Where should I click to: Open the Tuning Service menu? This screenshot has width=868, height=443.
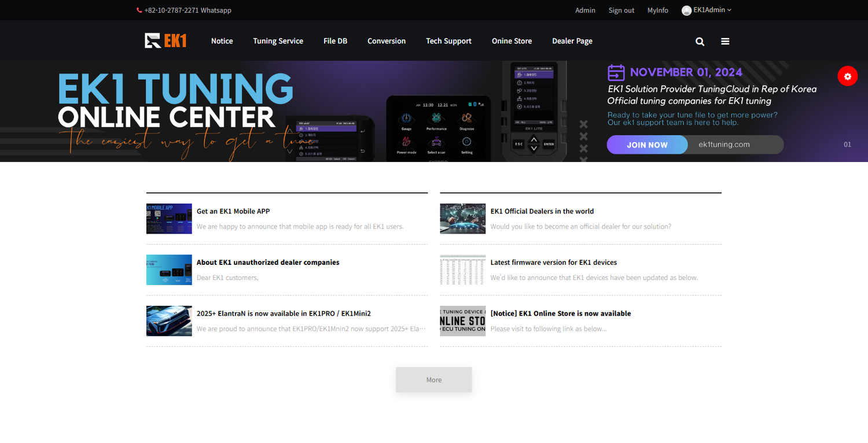coord(278,41)
